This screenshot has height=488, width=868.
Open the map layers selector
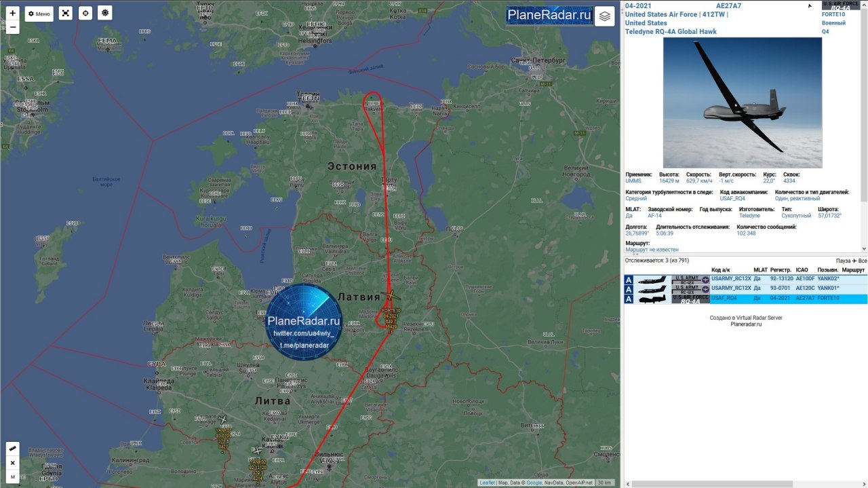coord(605,16)
